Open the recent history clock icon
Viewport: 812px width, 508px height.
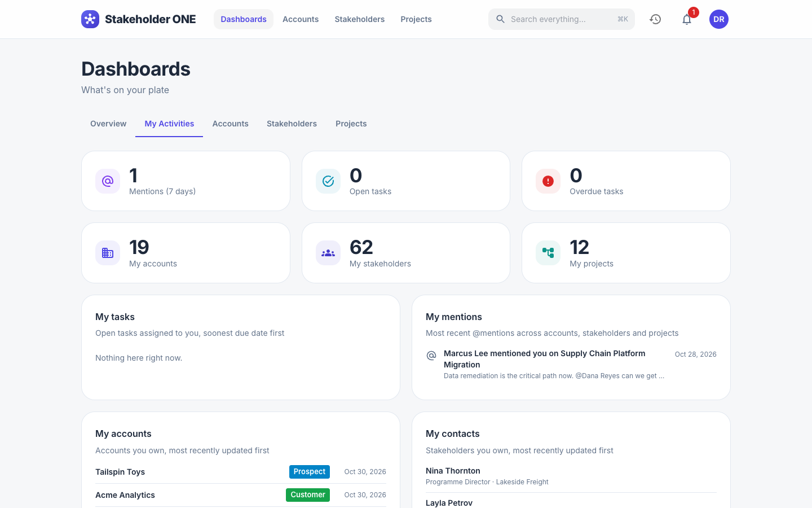coord(655,19)
